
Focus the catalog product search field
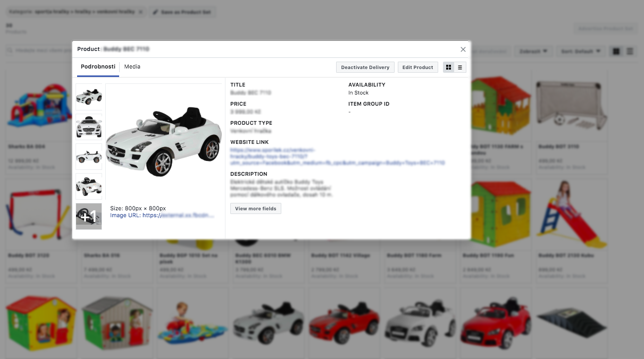(x=40, y=51)
